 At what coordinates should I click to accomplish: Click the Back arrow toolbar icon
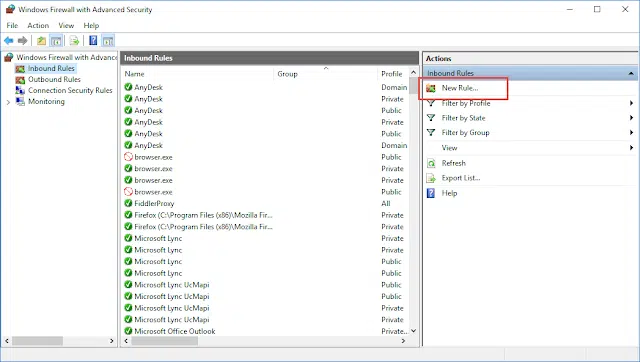coord(9,40)
